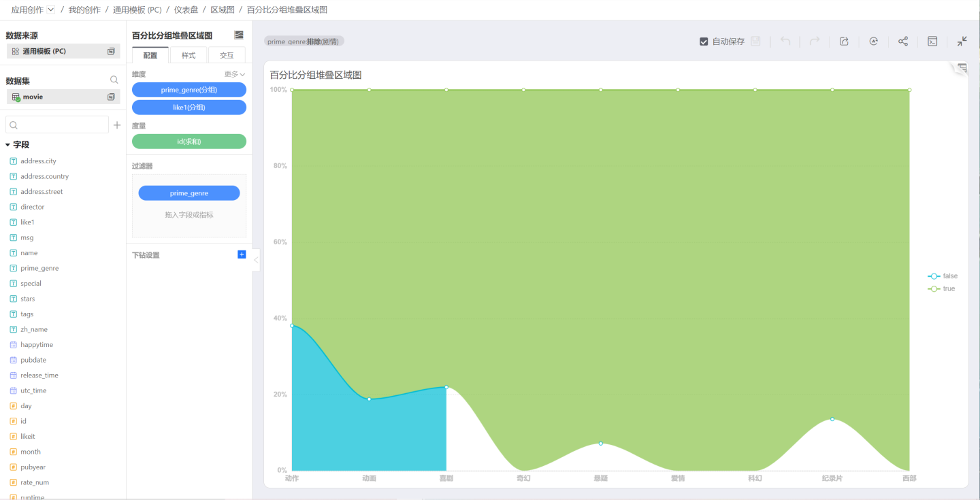Click the chart type icon beside the panel title
The width and height of the screenshot is (980, 500).
[239, 35]
